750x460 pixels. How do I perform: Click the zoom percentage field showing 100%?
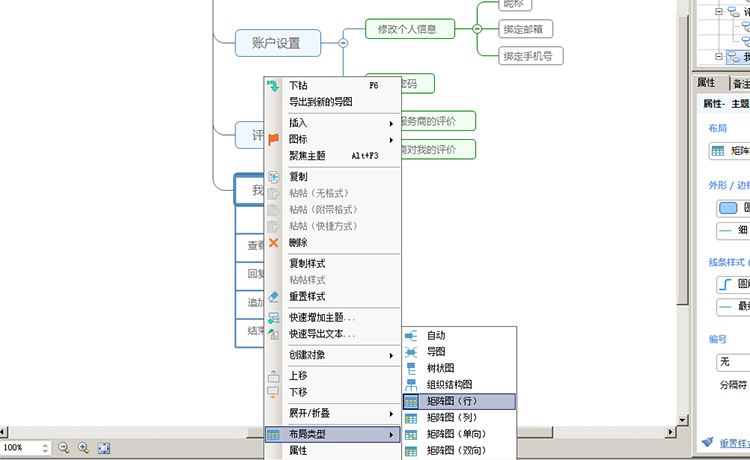[x=20, y=448]
